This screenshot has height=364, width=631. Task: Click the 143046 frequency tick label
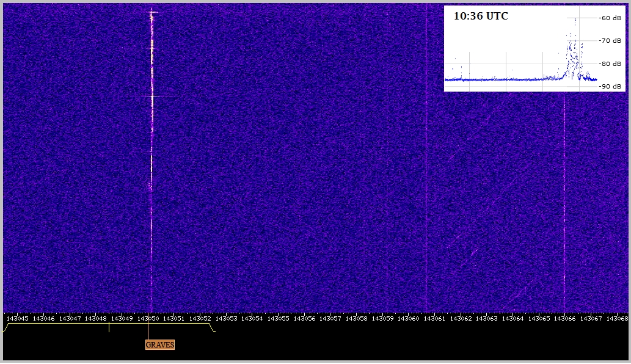(x=43, y=319)
